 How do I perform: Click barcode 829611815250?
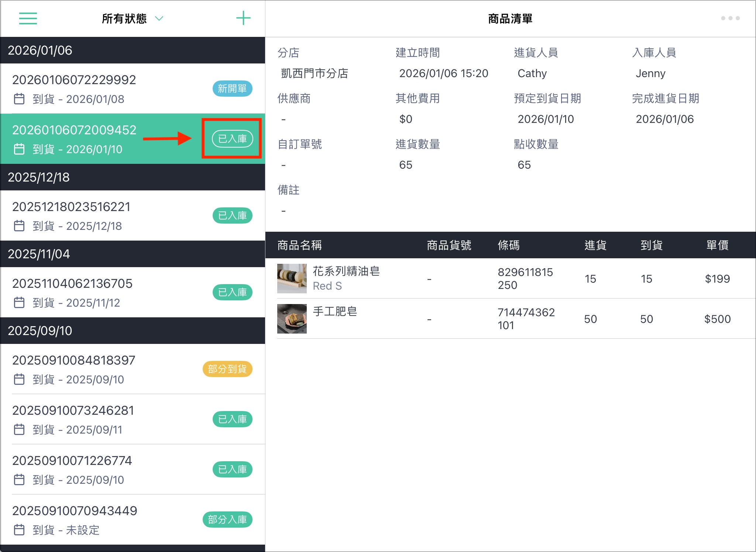click(525, 279)
